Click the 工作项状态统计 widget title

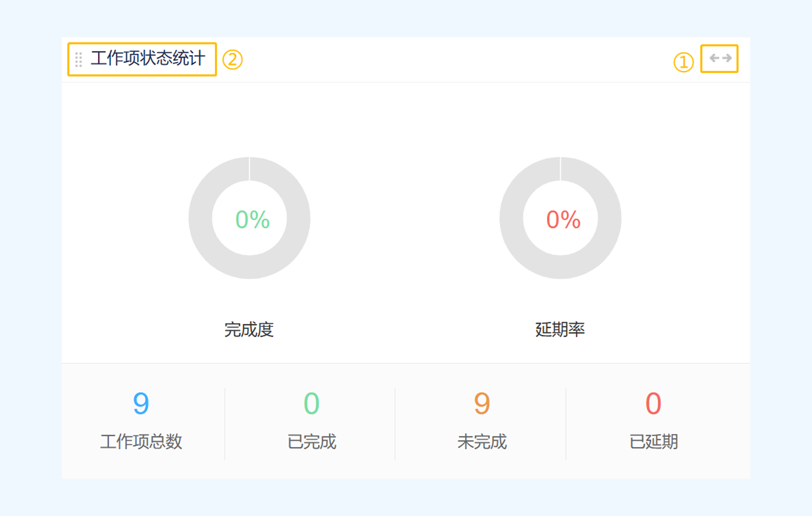[148, 58]
